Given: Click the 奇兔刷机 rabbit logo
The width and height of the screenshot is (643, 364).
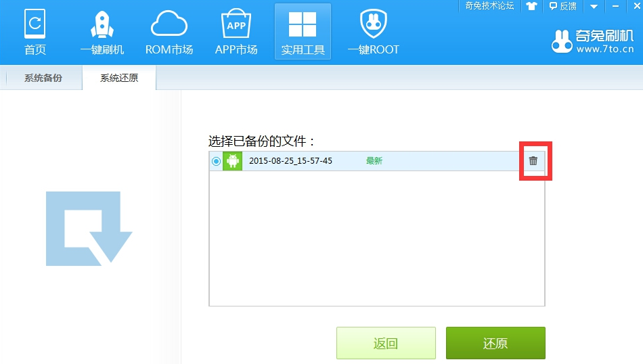Looking at the screenshot, I should 561,41.
